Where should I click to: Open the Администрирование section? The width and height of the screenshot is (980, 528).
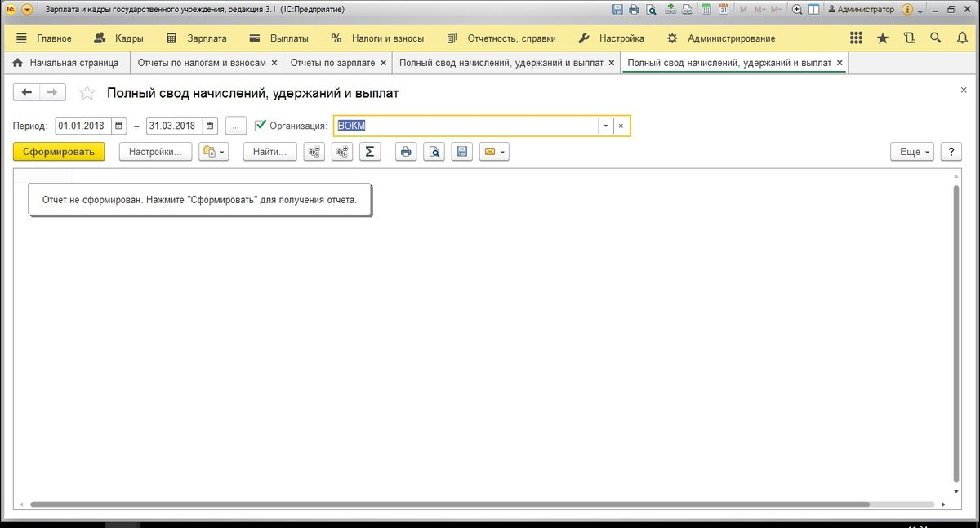point(721,38)
